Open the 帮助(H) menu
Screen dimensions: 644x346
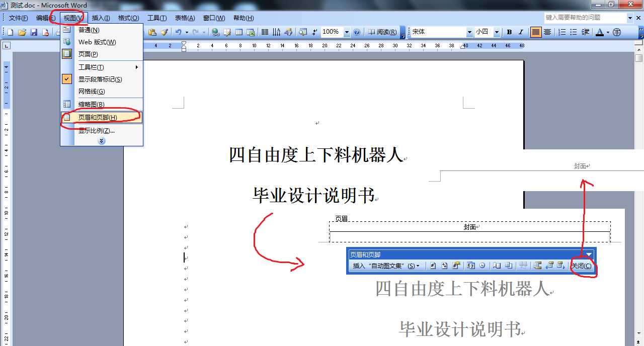click(244, 18)
